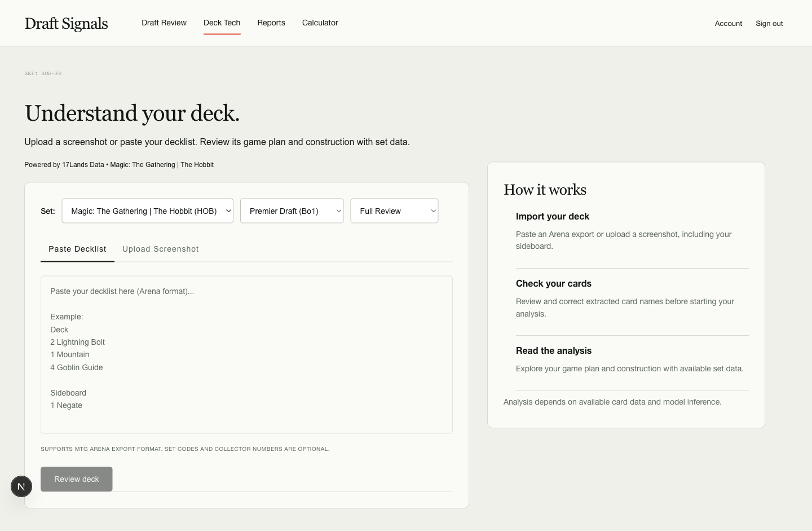Click the 'Supports MTG Arena export format' note
The image size is (812, 531).
185,449
